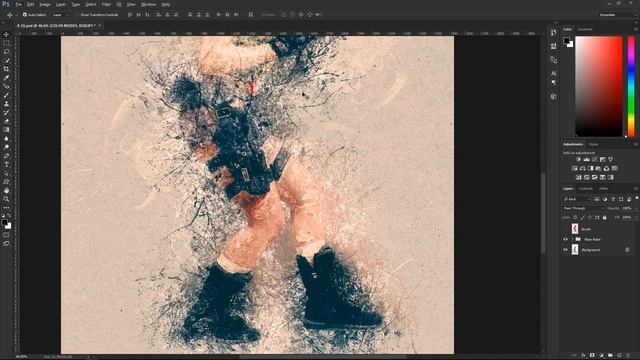Toggle lock position in Layers panel
The width and height of the screenshot is (640, 360).
[590, 218]
